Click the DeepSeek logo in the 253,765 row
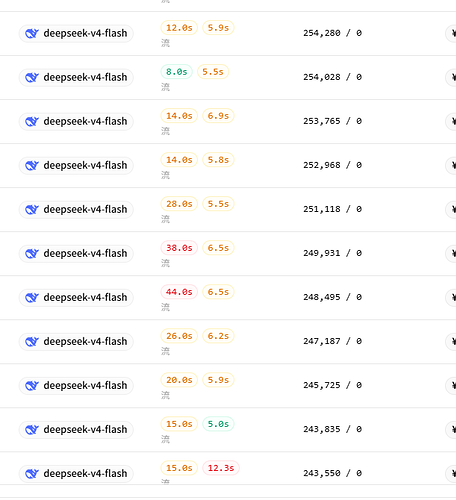This screenshot has width=456, height=500. click(32, 121)
